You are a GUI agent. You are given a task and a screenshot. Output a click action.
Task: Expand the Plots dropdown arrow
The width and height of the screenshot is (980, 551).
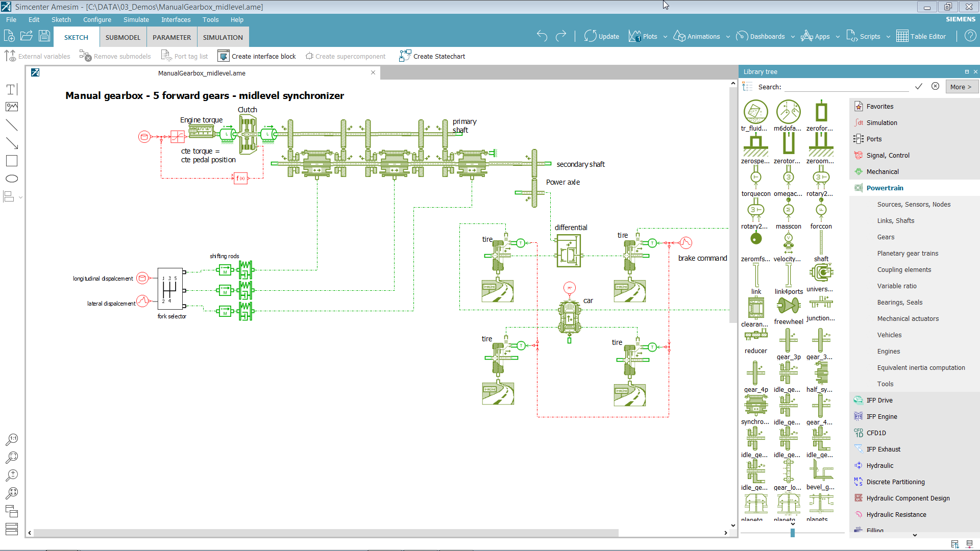665,37
